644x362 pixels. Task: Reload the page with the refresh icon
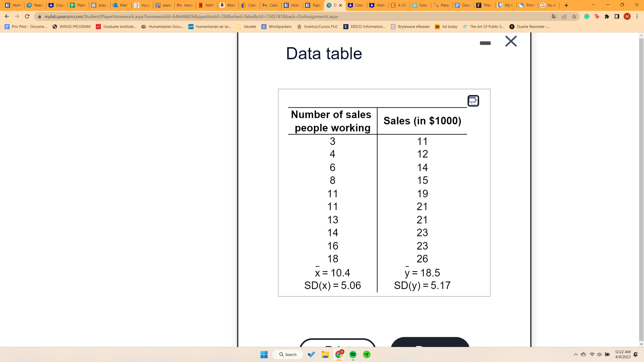pos(27,16)
